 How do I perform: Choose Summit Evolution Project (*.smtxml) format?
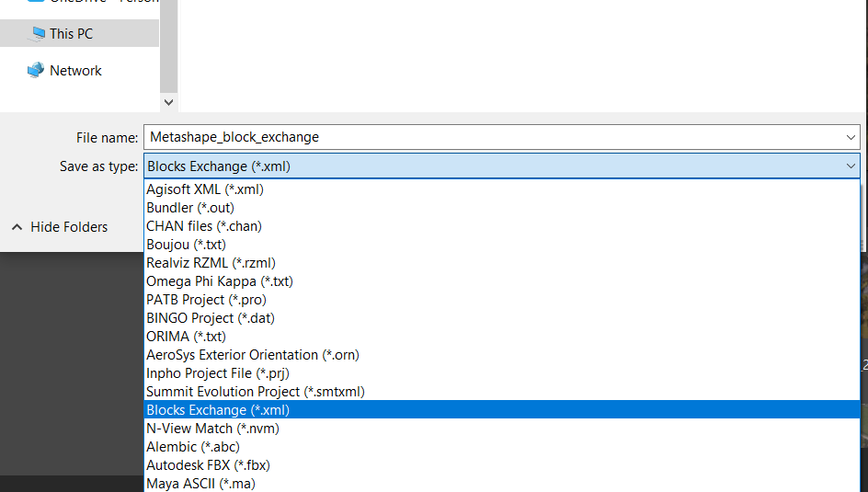tap(501, 391)
